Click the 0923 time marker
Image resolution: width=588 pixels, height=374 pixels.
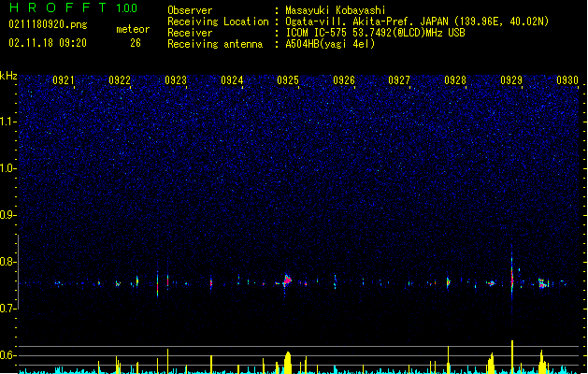coord(176,80)
